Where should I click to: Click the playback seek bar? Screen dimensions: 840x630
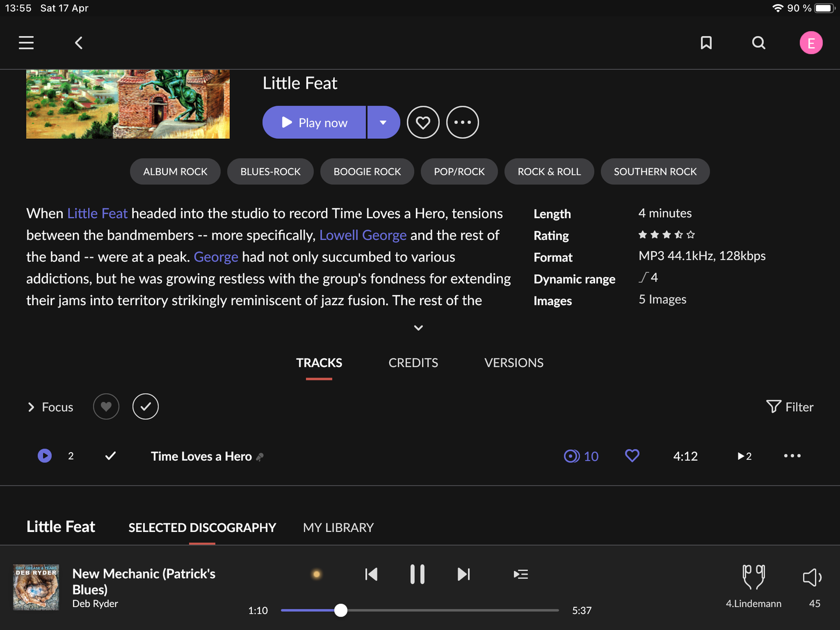click(x=420, y=610)
